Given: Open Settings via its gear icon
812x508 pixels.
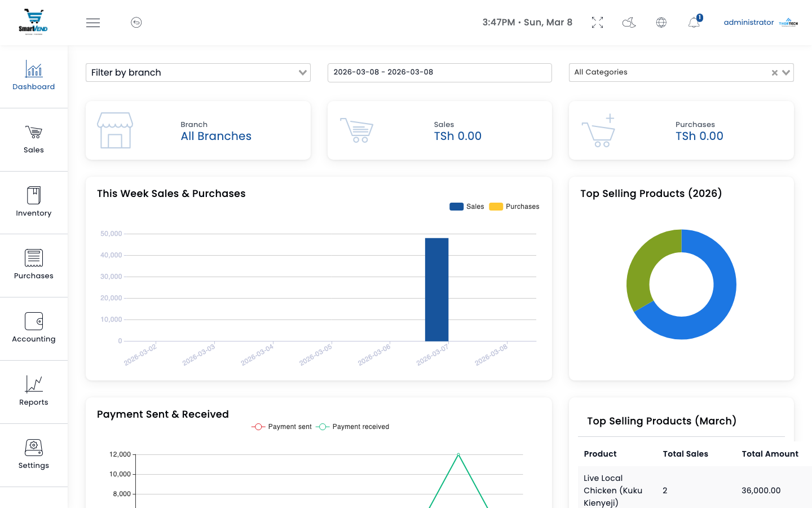Looking at the screenshot, I should pyautogui.click(x=34, y=448).
